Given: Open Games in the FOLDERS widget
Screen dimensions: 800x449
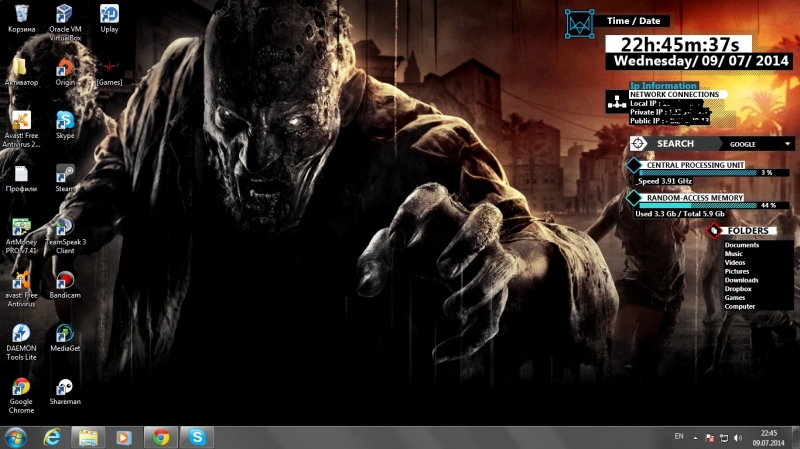Looking at the screenshot, I should click(x=735, y=297).
